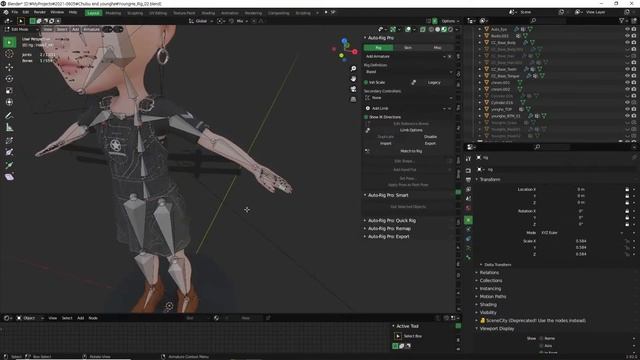Click the Limb Options button
Image resolution: width=640 pixels, height=360 pixels.
[x=411, y=130]
